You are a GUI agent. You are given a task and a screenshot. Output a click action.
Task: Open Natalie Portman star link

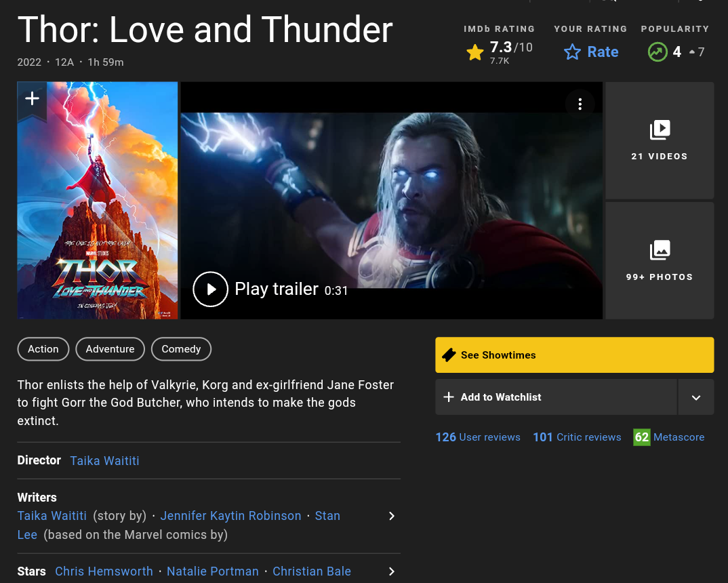(213, 571)
